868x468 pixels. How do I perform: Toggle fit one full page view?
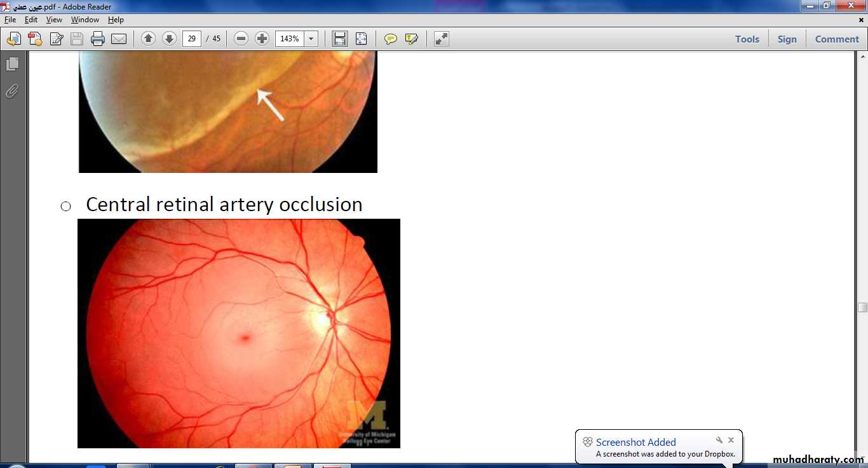361,39
